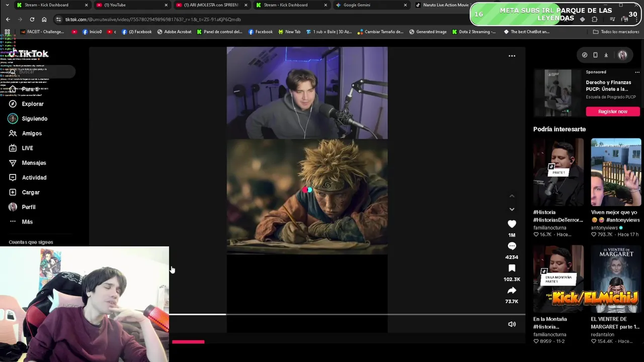Open the Inicio0 Facebook bookmark
Viewport: 644px width, 362px height.
(92, 32)
